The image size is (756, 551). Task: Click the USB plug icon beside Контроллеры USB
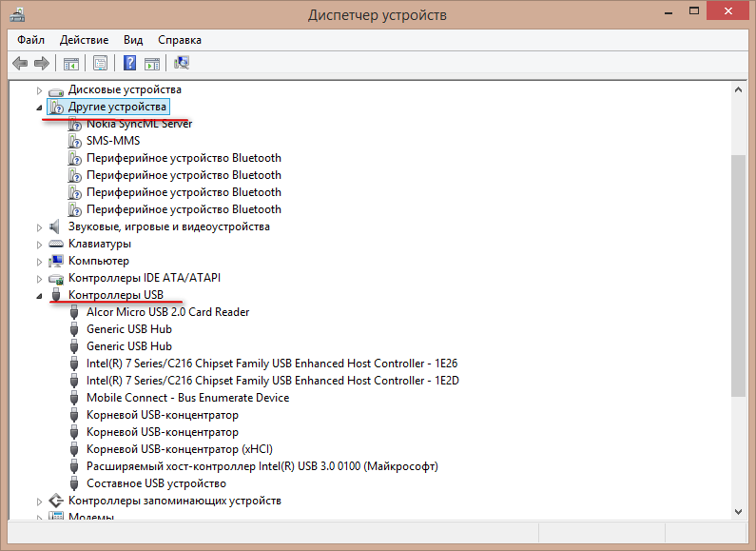[56, 295]
